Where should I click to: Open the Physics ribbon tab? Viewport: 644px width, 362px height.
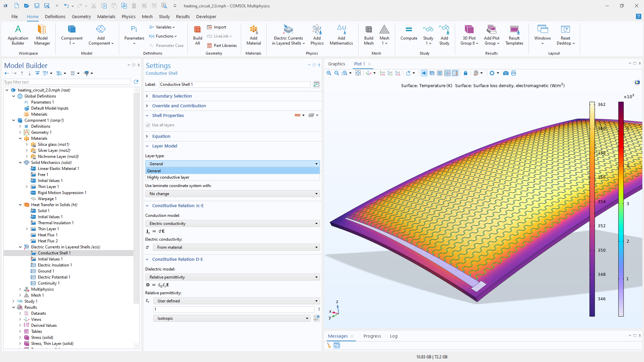[x=128, y=16]
